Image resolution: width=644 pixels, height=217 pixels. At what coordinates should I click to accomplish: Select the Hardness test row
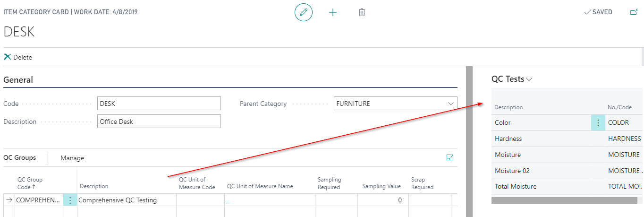pyautogui.click(x=508, y=139)
